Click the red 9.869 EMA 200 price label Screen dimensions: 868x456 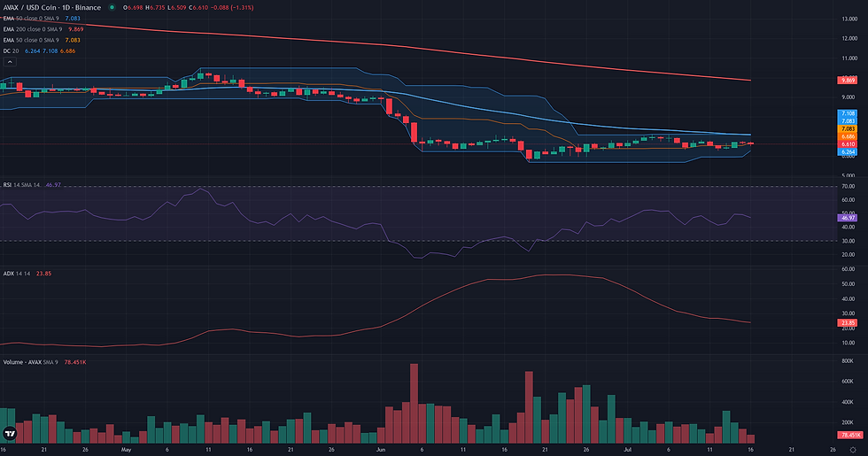click(x=848, y=81)
